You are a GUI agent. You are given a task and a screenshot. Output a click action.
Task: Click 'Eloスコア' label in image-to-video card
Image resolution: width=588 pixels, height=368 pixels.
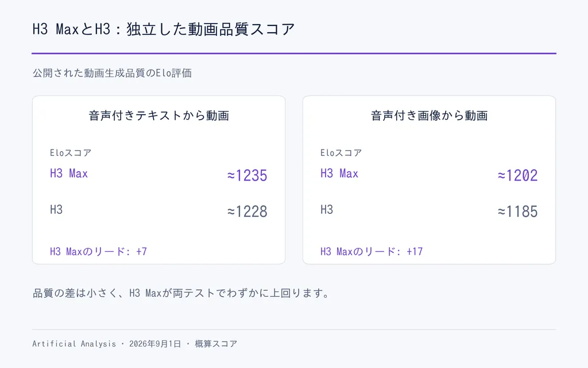tap(341, 152)
